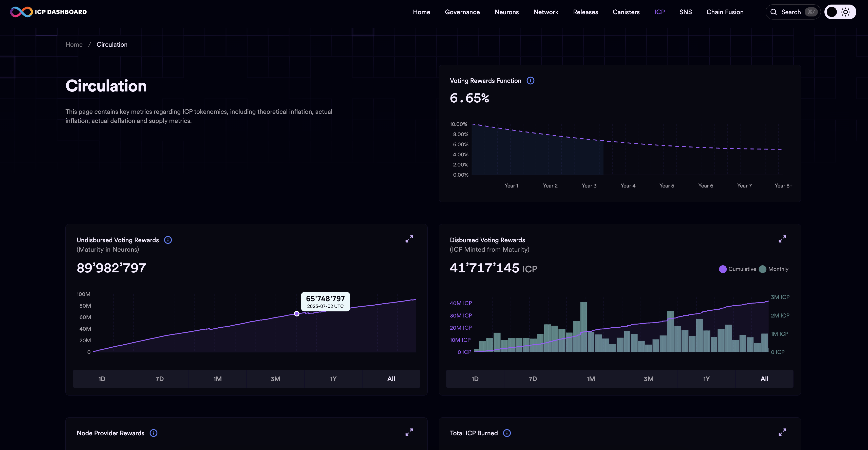The image size is (868, 450).
Task: Expand the Node Provider Rewards chart
Action: (x=409, y=432)
